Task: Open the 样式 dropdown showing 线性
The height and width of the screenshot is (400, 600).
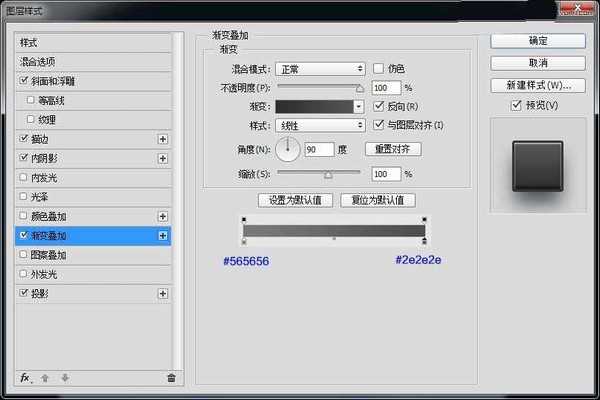Action: point(320,125)
